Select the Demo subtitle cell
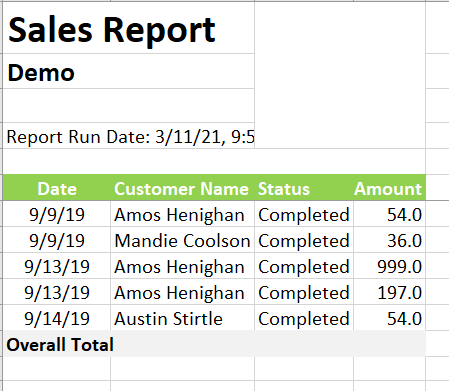The image size is (449, 391). tap(129, 71)
